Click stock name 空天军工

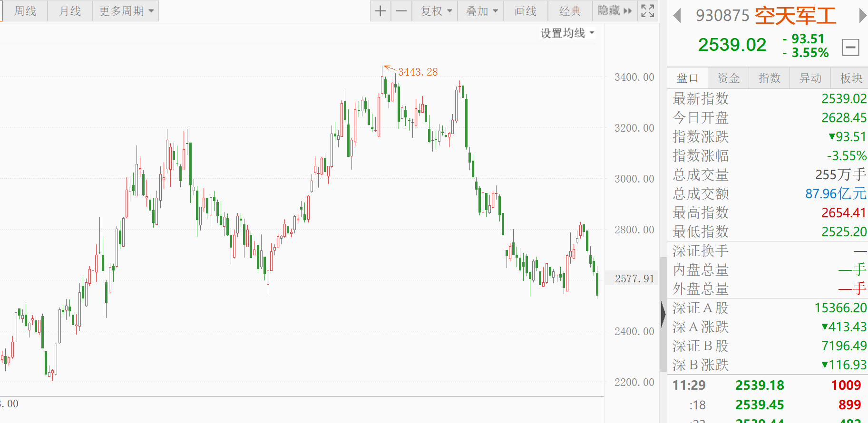[795, 16]
